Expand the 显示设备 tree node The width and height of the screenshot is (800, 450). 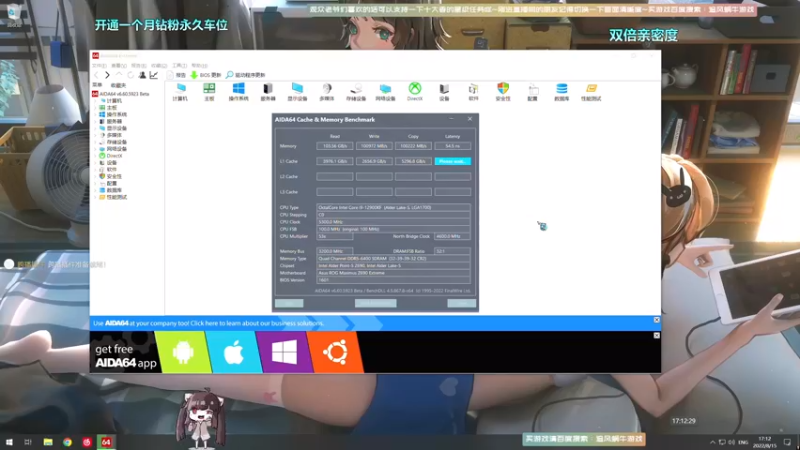pos(95,129)
